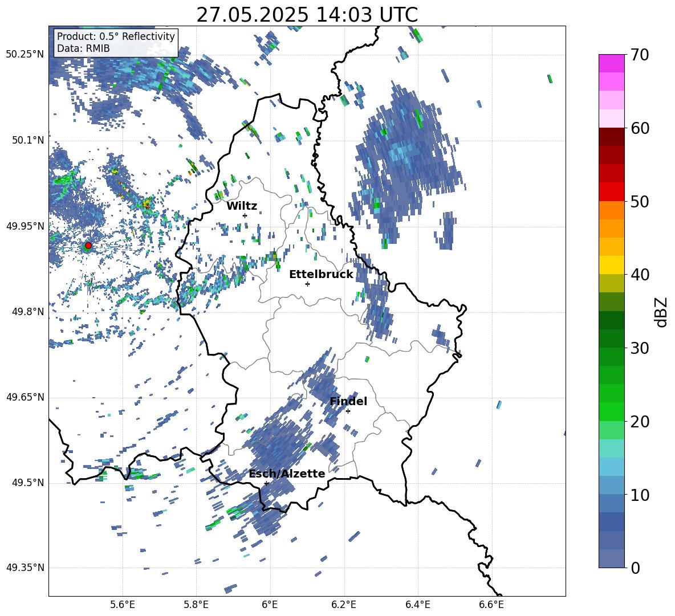Click the 10 value on colorbar
The height and width of the screenshot is (616, 675).
coord(640,495)
